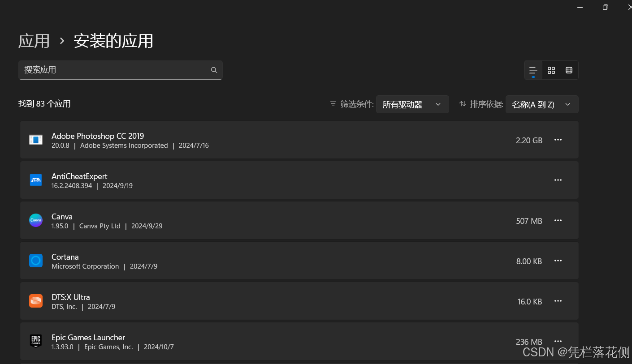Select the Canva app name

62,216
